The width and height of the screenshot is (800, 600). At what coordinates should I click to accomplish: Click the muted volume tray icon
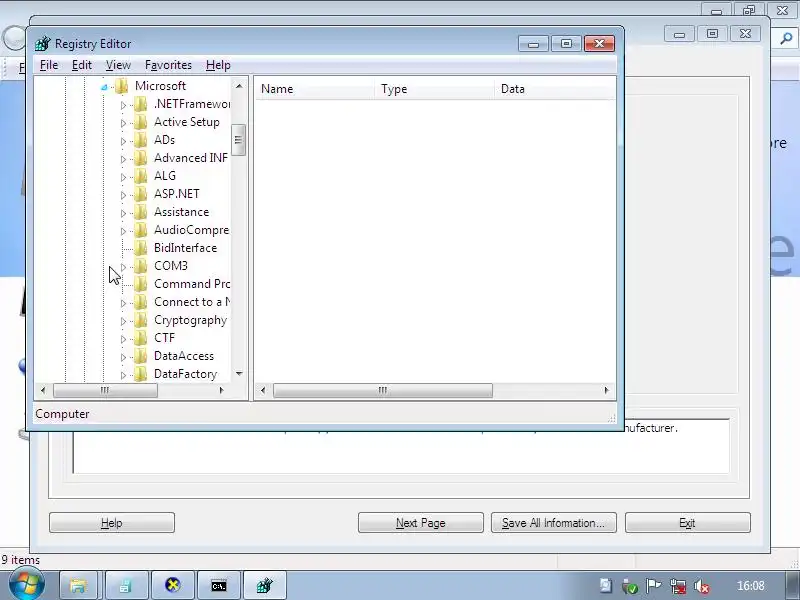click(702, 587)
